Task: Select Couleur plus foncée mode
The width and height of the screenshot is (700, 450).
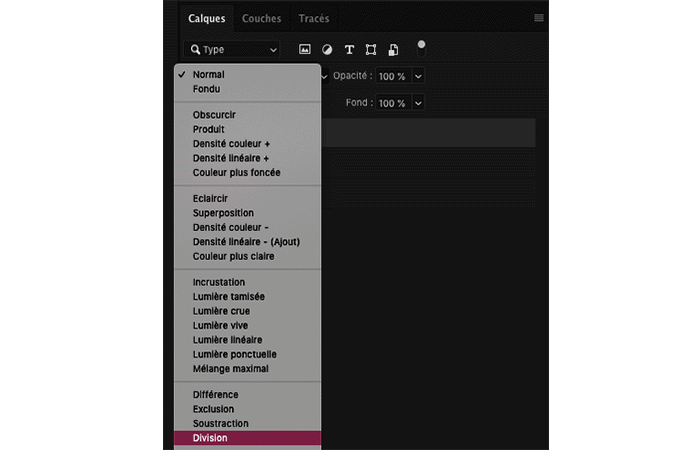Action: pos(247,172)
